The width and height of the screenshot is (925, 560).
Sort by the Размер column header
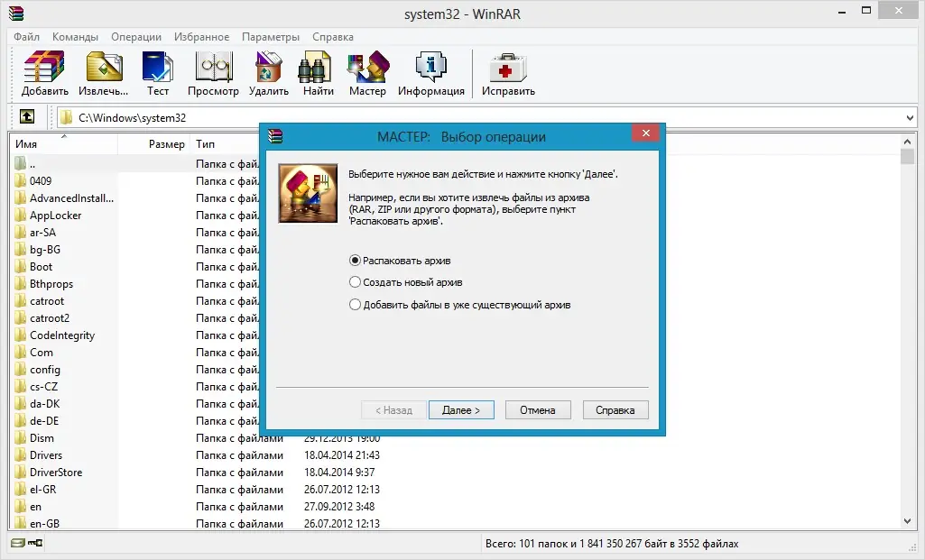click(x=154, y=143)
